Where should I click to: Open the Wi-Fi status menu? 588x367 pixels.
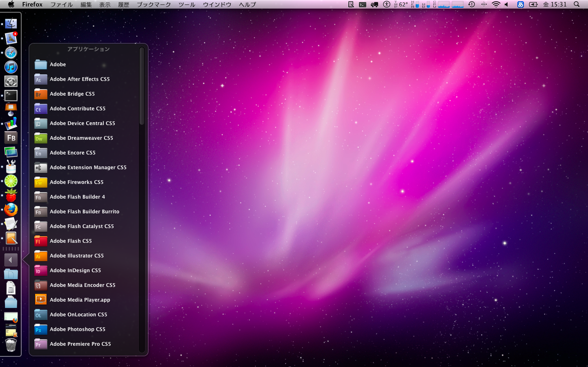(496, 4)
